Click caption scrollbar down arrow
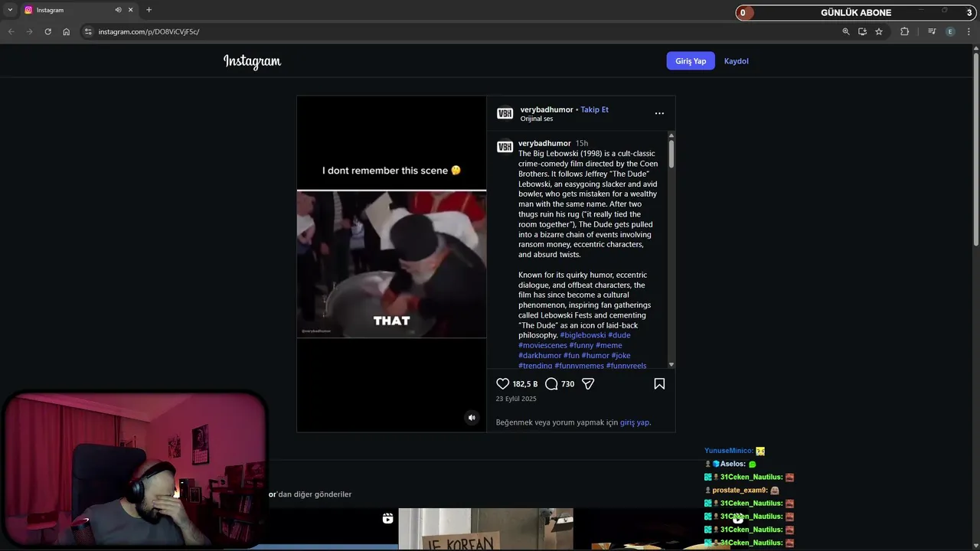Image resolution: width=980 pixels, height=551 pixels. [x=671, y=365]
